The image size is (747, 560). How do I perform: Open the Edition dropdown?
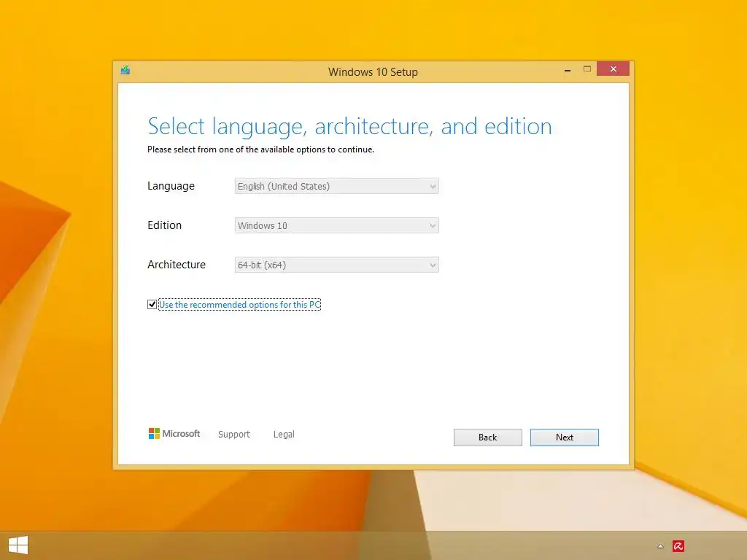point(337,226)
